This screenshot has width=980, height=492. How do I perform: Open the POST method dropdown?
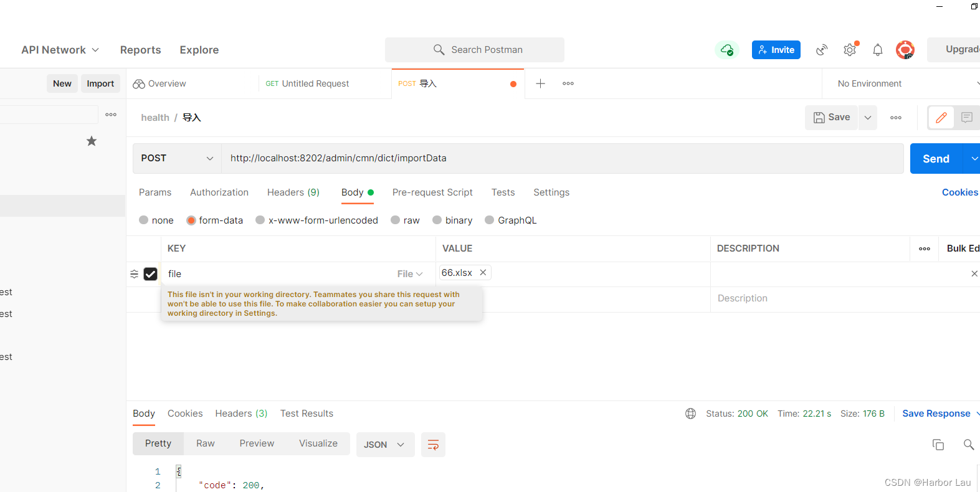(x=177, y=158)
